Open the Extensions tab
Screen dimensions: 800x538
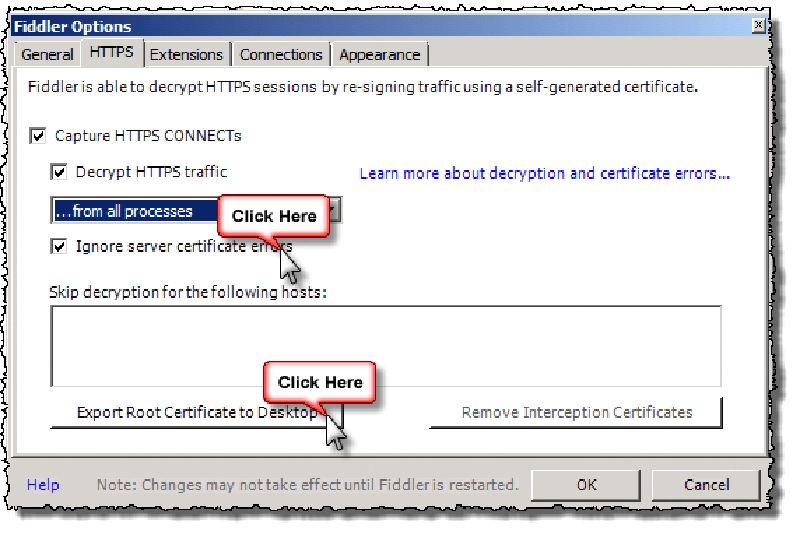point(186,55)
